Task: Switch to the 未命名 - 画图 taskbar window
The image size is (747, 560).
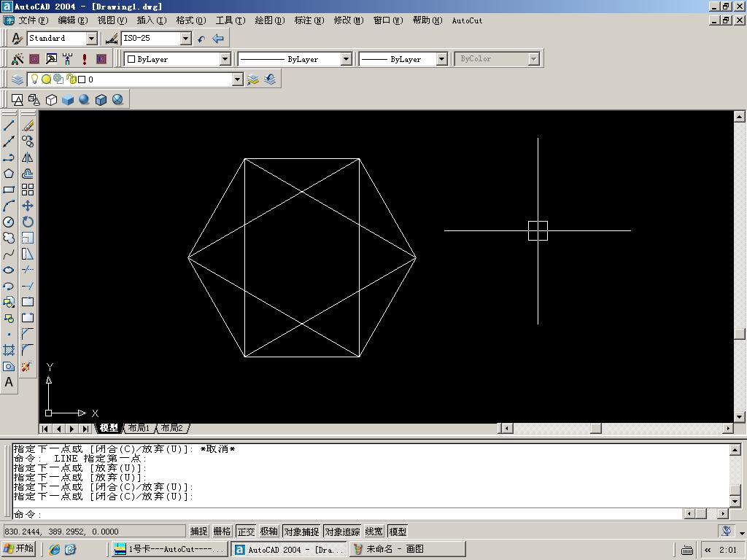Action: point(394,549)
